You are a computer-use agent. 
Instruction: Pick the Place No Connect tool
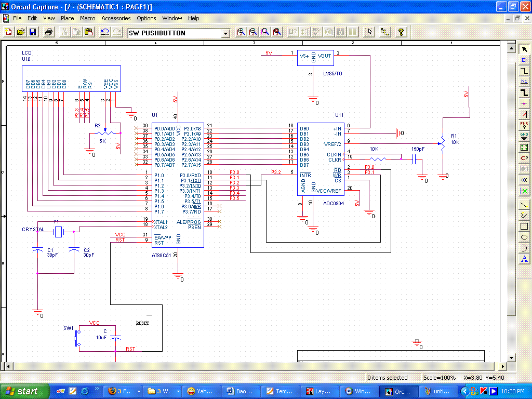point(524,191)
